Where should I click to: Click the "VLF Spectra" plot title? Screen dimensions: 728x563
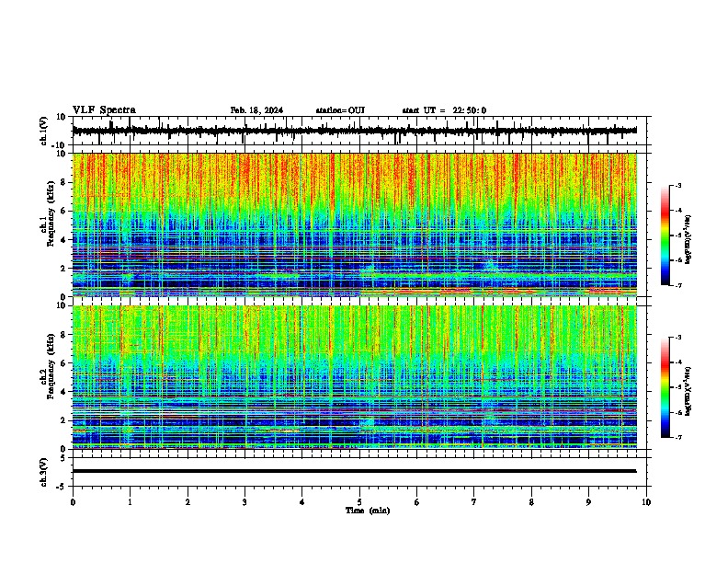tap(104, 110)
